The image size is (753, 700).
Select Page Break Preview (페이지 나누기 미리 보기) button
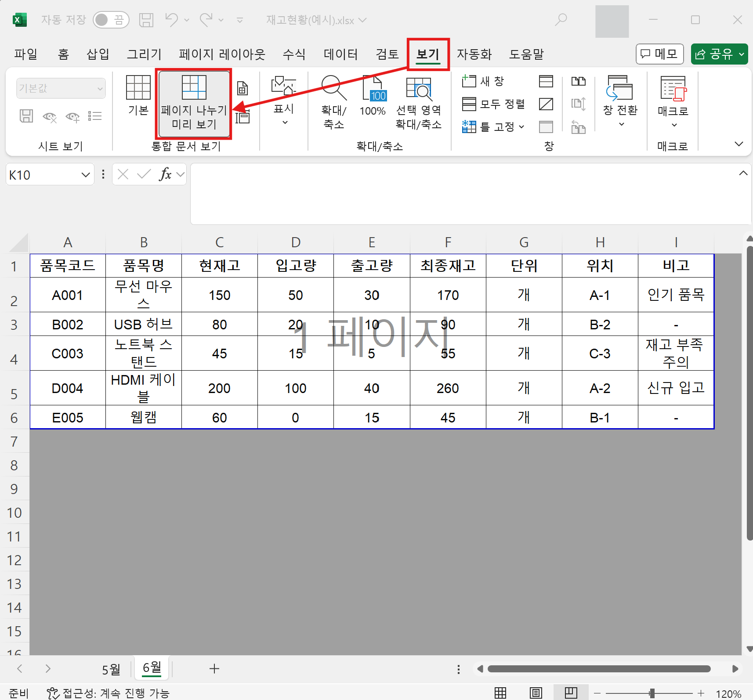pos(194,104)
